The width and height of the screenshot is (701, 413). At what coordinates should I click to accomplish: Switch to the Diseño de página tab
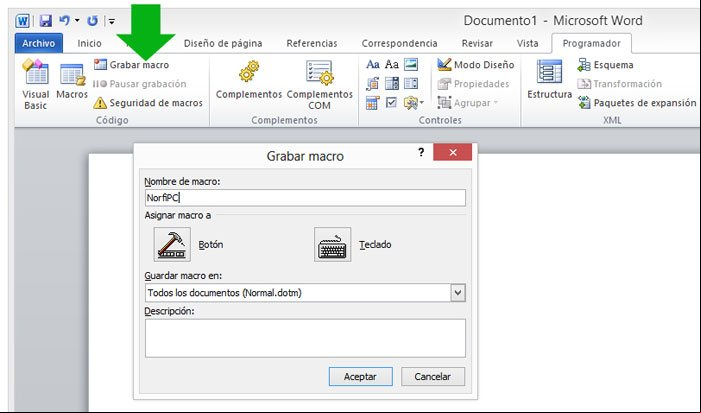[223, 43]
